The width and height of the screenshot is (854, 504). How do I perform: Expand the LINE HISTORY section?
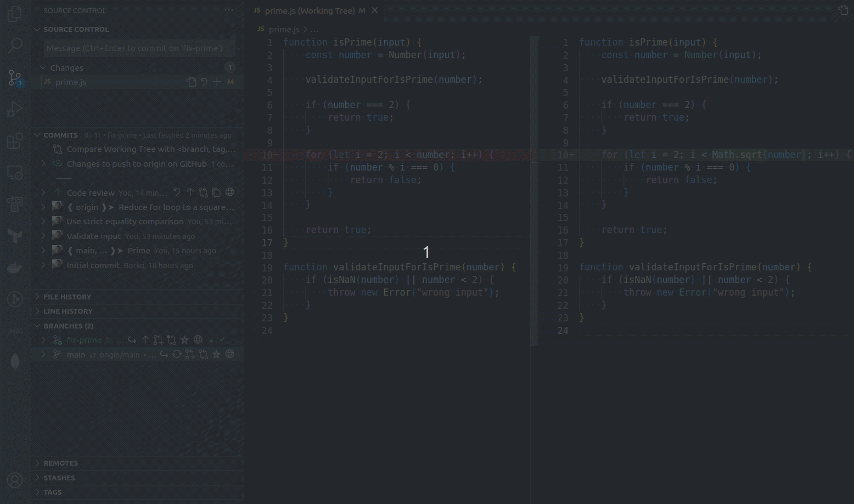pyautogui.click(x=37, y=311)
